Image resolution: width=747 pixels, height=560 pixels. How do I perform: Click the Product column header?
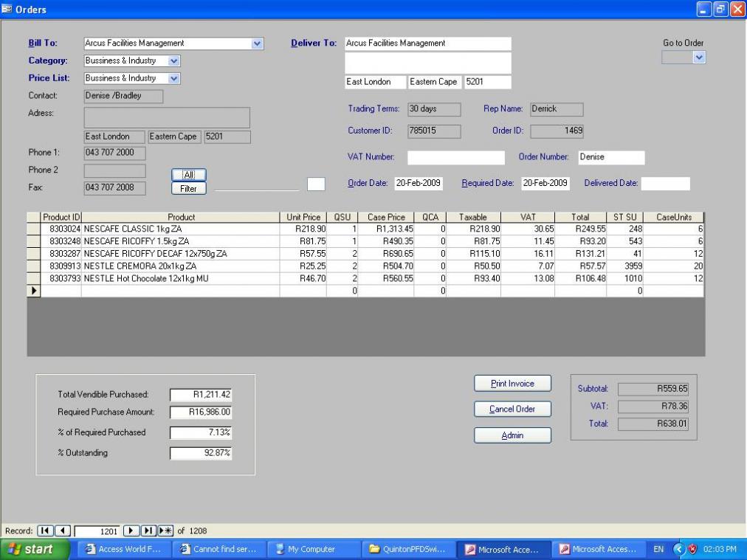click(181, 217)
